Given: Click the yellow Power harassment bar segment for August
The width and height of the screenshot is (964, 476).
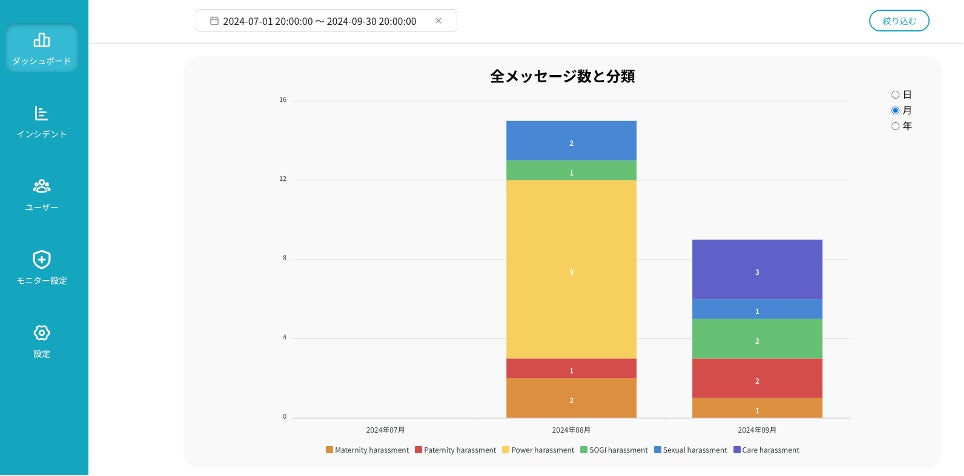Looking at the screenshot, I should point(571,269).
